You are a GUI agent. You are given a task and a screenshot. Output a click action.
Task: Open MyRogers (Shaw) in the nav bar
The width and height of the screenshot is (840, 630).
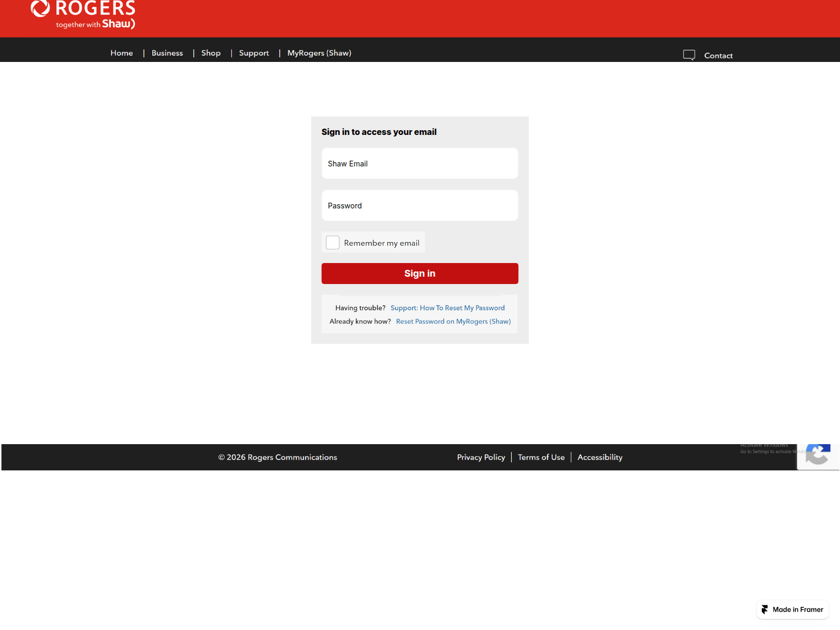pos(319,53)
